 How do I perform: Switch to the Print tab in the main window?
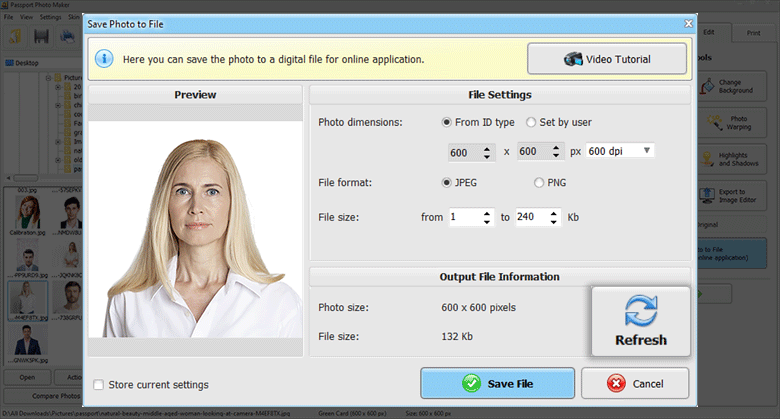(753, 33)
